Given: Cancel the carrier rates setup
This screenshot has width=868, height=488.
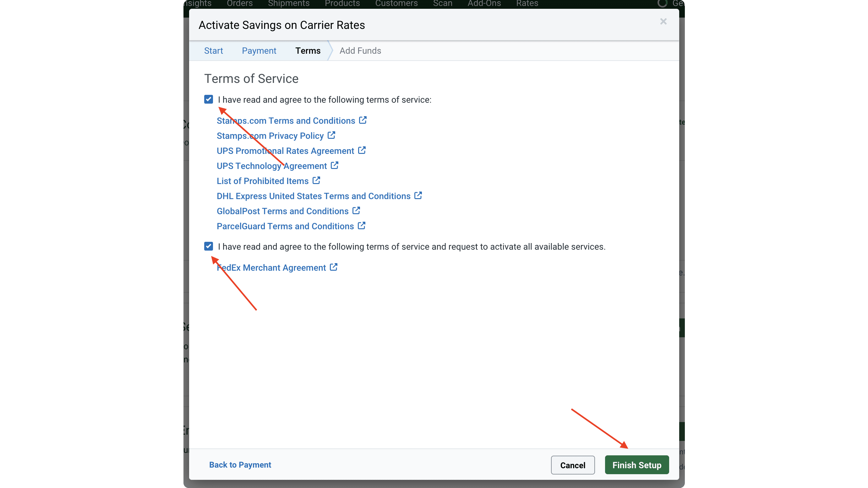Looking at the screenshot, I should 572,465.
